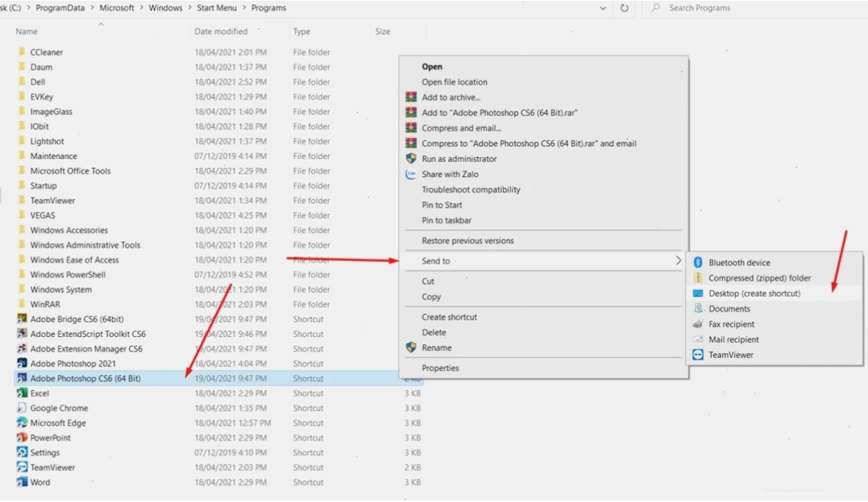The height and width of the screenshot is (502, 868).
Task: Select the Google Chrome shortcut icon
Action: coord(22,408)
